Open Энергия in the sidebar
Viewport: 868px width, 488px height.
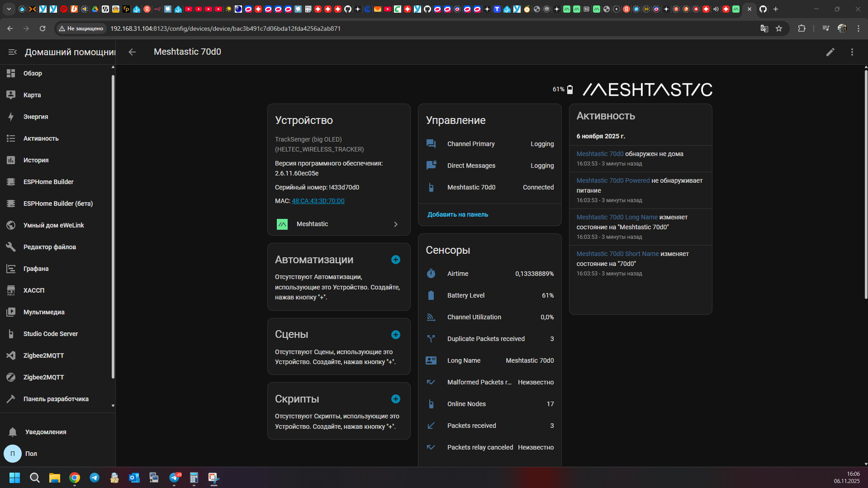(x=36, y=117)
